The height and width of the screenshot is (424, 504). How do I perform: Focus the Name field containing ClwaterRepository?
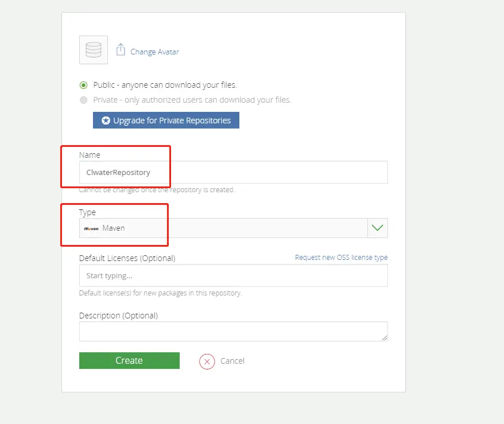tap(233, 172)
